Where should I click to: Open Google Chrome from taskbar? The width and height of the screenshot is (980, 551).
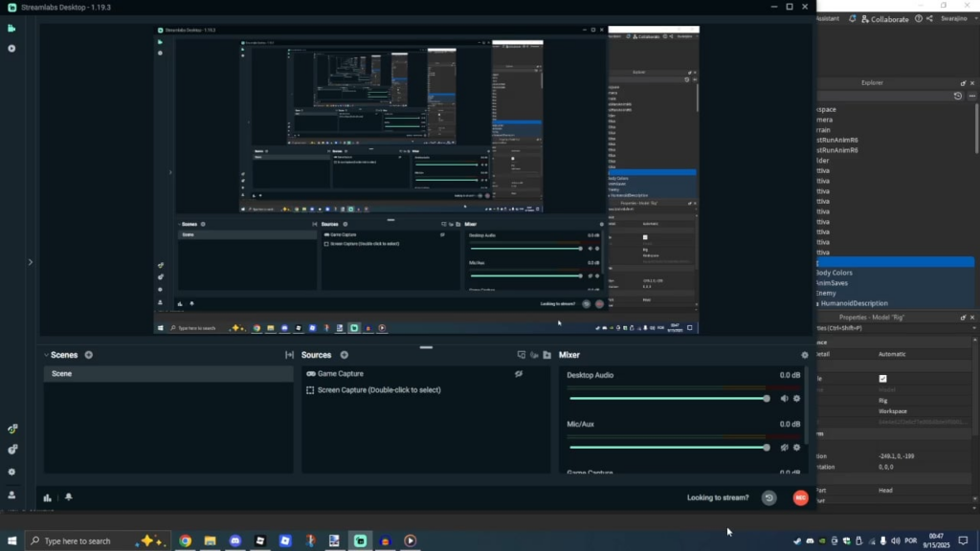(x=185, y=541)
